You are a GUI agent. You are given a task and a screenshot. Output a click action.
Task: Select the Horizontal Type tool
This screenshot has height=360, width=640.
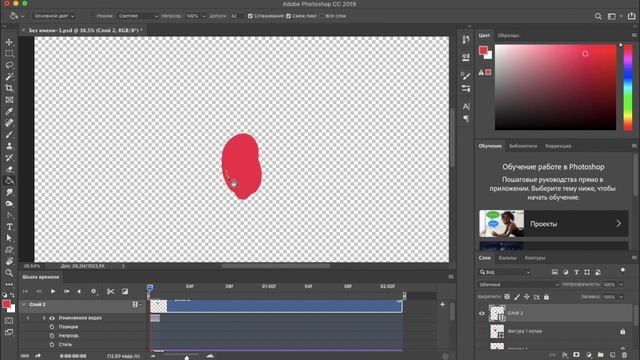tap(9, 227)
